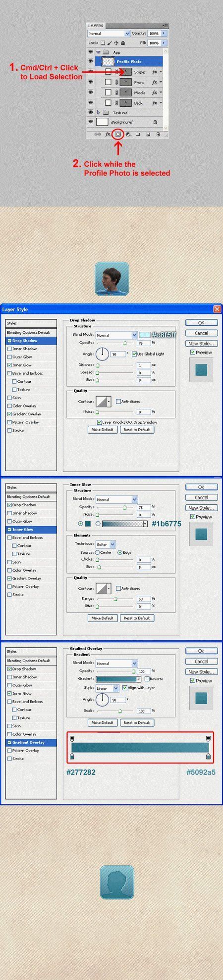Enable Lock all padlock icon

[x=122, y=43]
